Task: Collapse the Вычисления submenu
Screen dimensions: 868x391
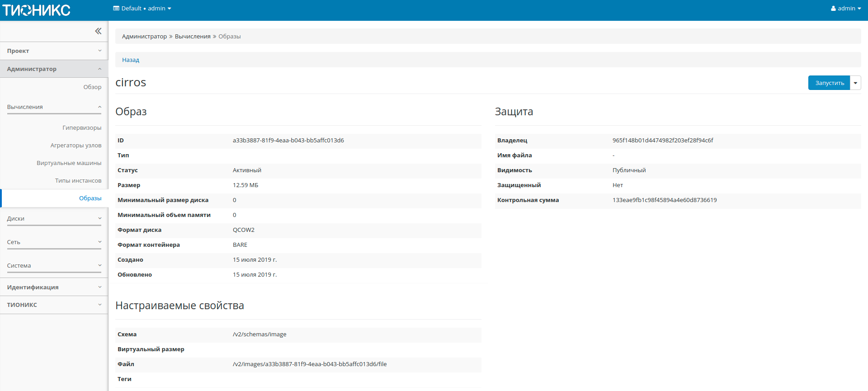Action: click(x=54, y=107)
